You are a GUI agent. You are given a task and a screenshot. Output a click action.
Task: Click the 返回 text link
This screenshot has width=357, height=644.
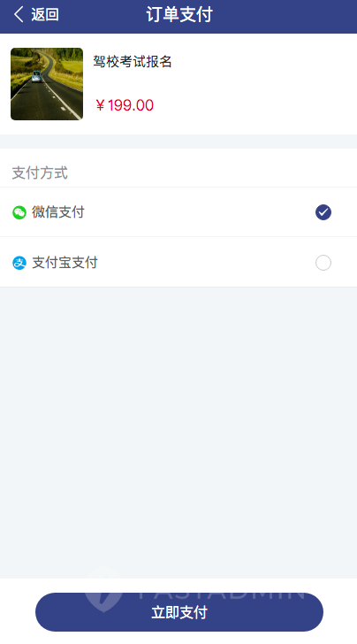(x=45, y=15)
